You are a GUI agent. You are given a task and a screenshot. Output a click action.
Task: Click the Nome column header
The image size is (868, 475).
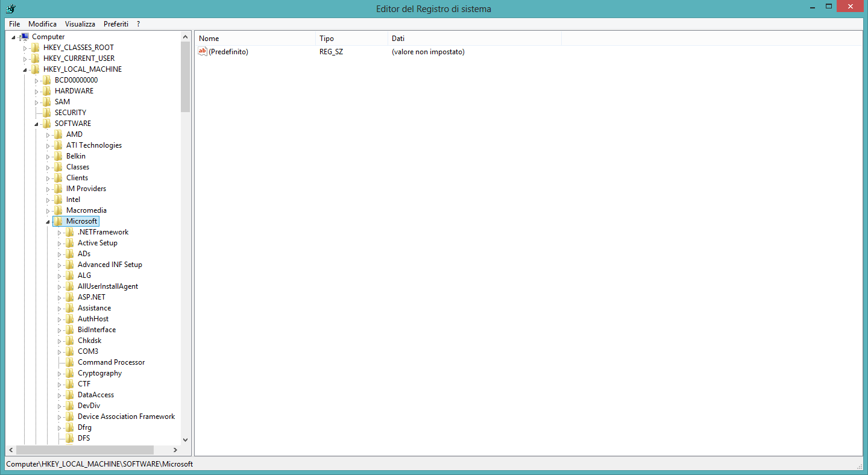click(x=256, y=39)
